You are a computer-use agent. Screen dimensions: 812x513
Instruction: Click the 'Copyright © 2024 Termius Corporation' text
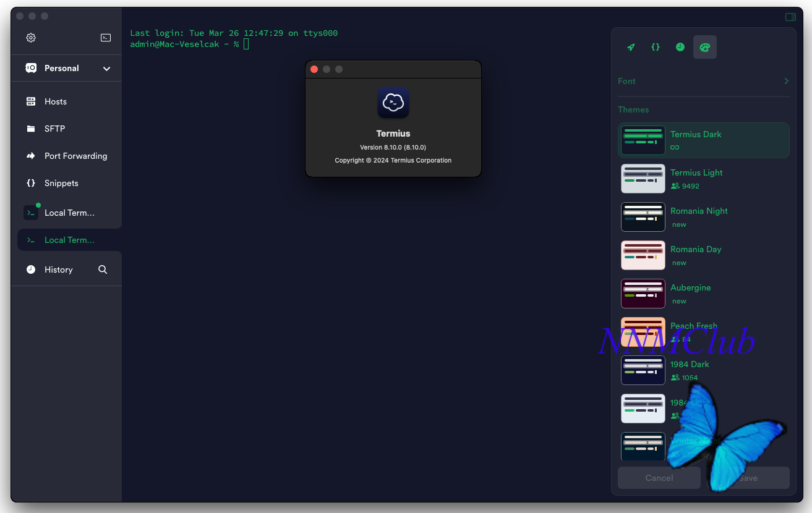pyautogui.click(x=393, y=160)
